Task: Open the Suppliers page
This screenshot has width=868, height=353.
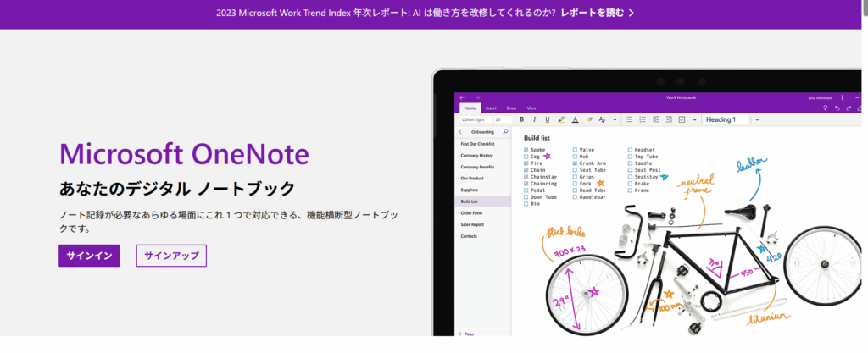Action: [x=482, y=190]
